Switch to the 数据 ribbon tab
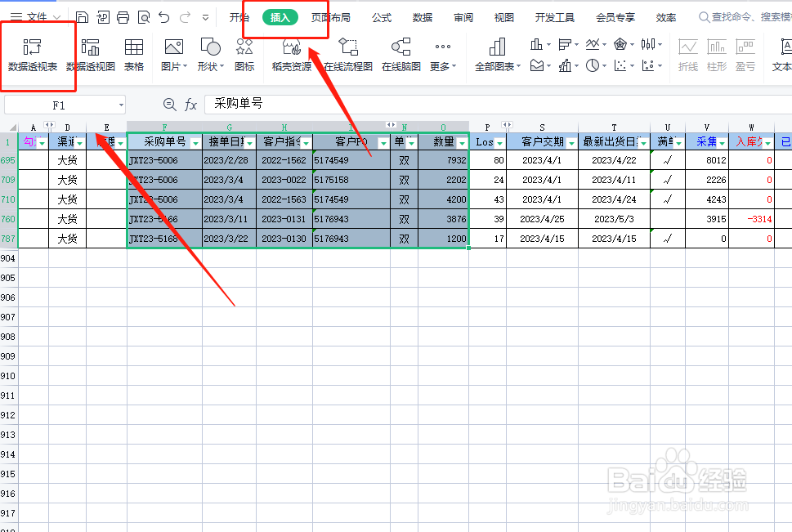The image size is (792, 532). coord(423,15)
